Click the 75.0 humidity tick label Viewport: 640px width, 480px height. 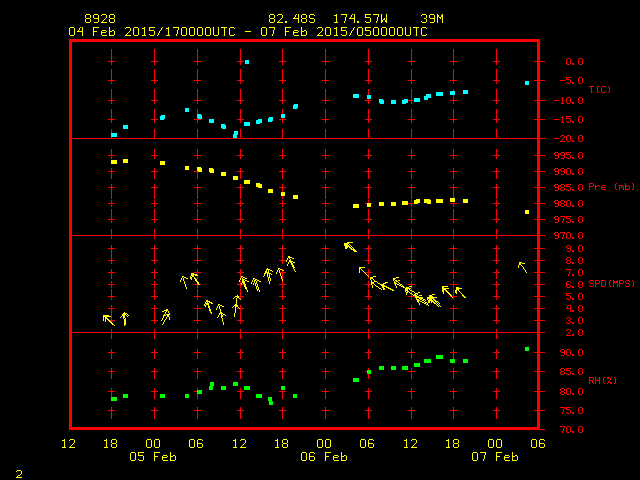[571, 411]
